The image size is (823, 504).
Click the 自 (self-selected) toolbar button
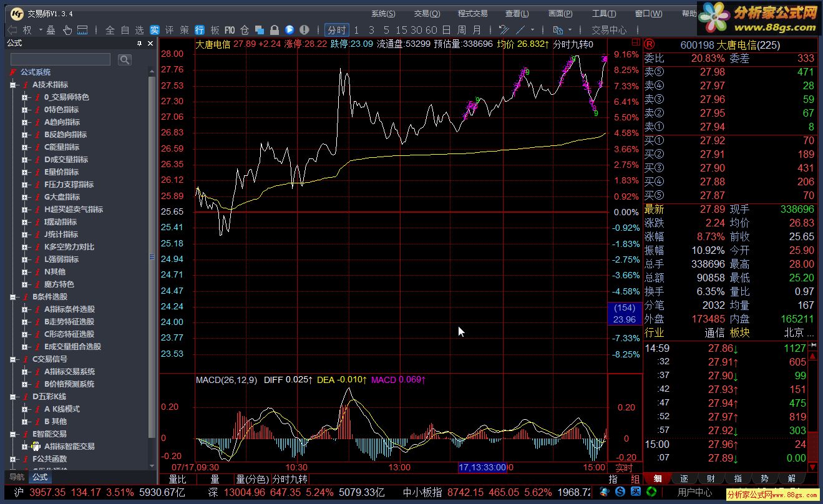pos(125,30)
